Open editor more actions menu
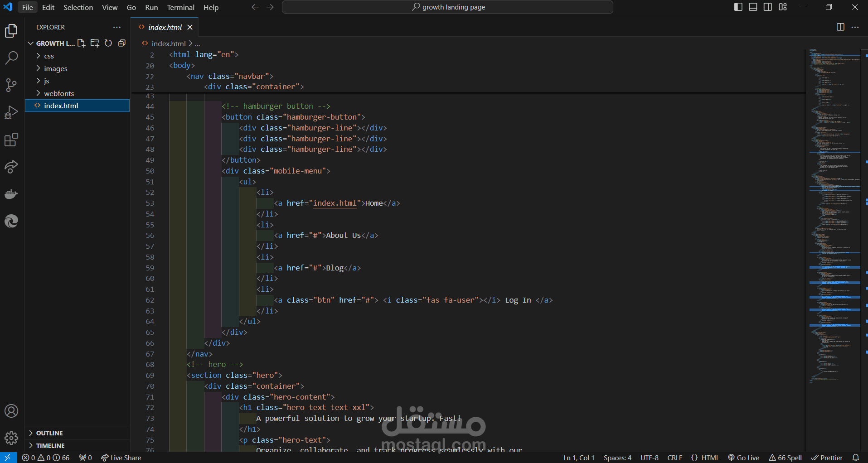The height and width of the screenshot is (463, 868). point(855,27)
